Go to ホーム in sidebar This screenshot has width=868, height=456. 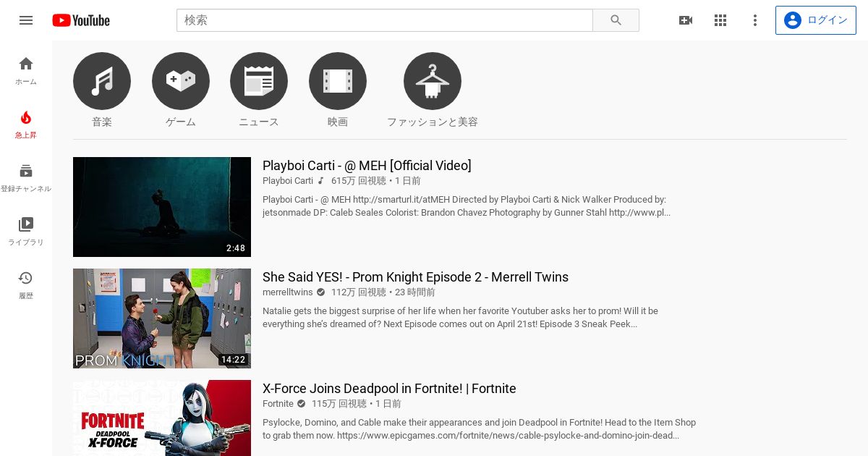coord(26,71)
